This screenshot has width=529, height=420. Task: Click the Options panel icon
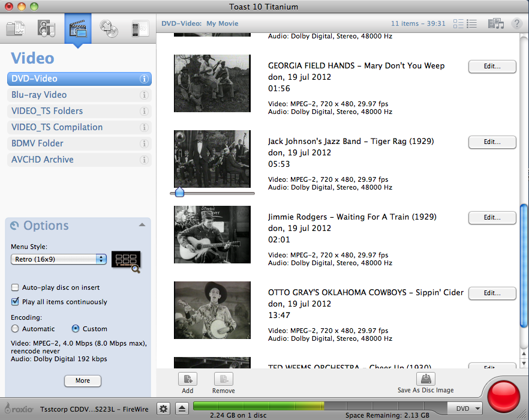[x=14, y=226]
